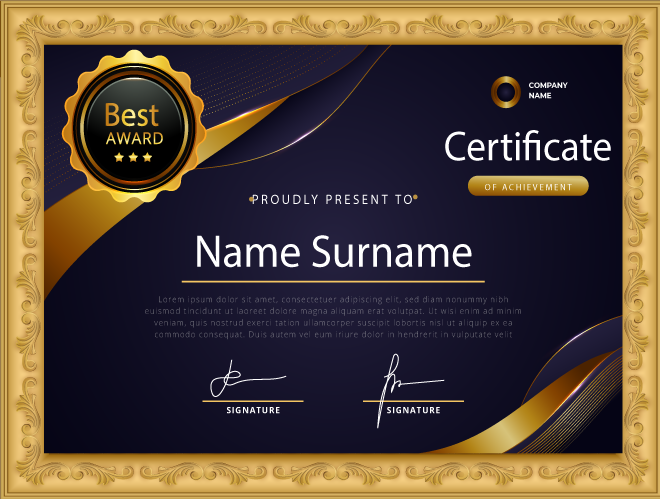660x499 pixels.
Task: Click the left SIGNATURE label
Action: click(253, 411)
